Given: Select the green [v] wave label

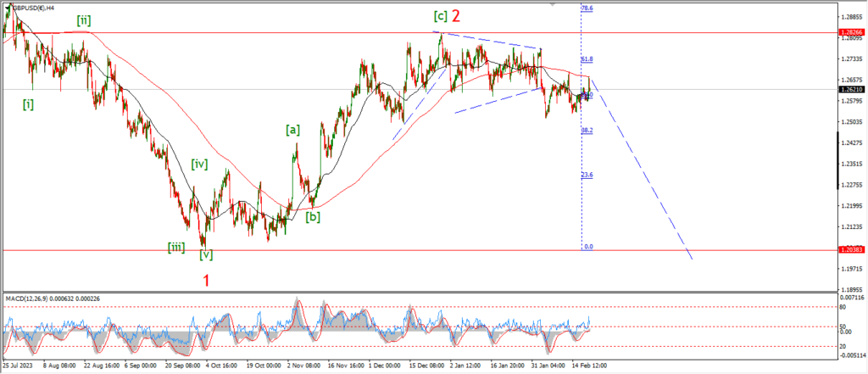Looking at the screenshot, I should (206, 254).
